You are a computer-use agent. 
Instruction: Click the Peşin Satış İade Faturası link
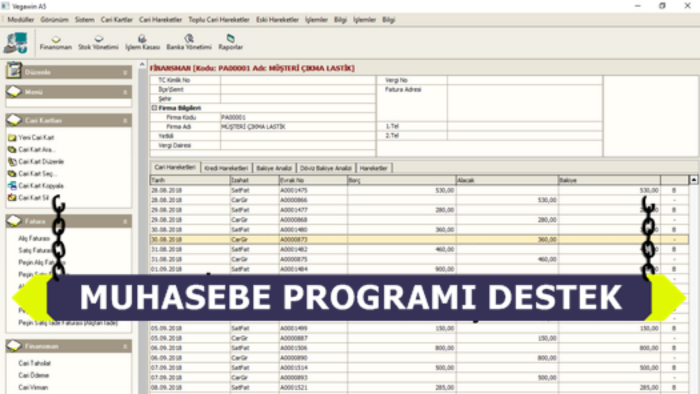tap(68, 323)
